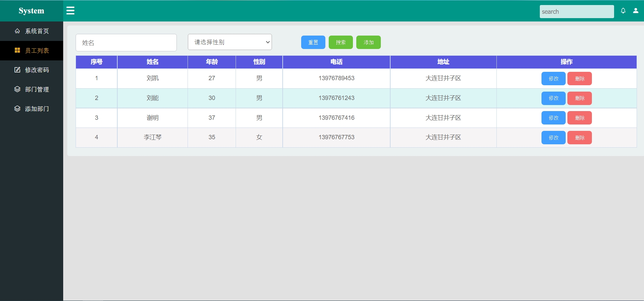Select 部门管理 in the sidebar

pyautogui.click(x=37, y=90)
